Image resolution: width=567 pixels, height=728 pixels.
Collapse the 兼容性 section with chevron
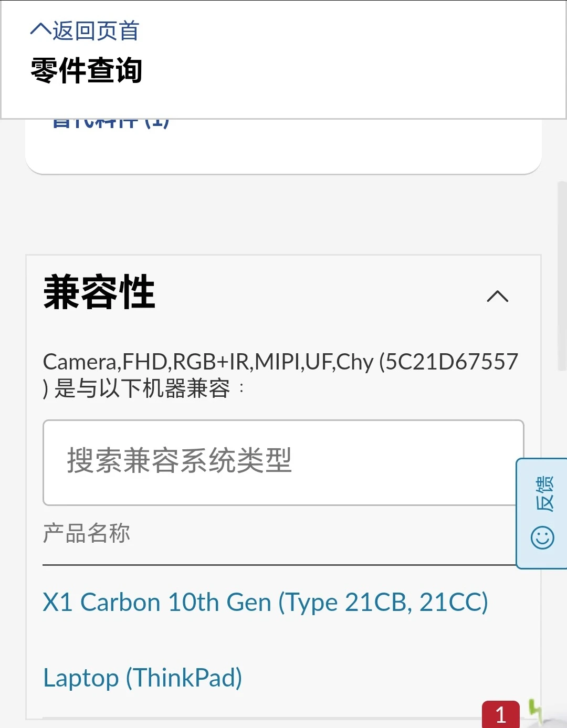pyautogui.click(x=497, y=297)
